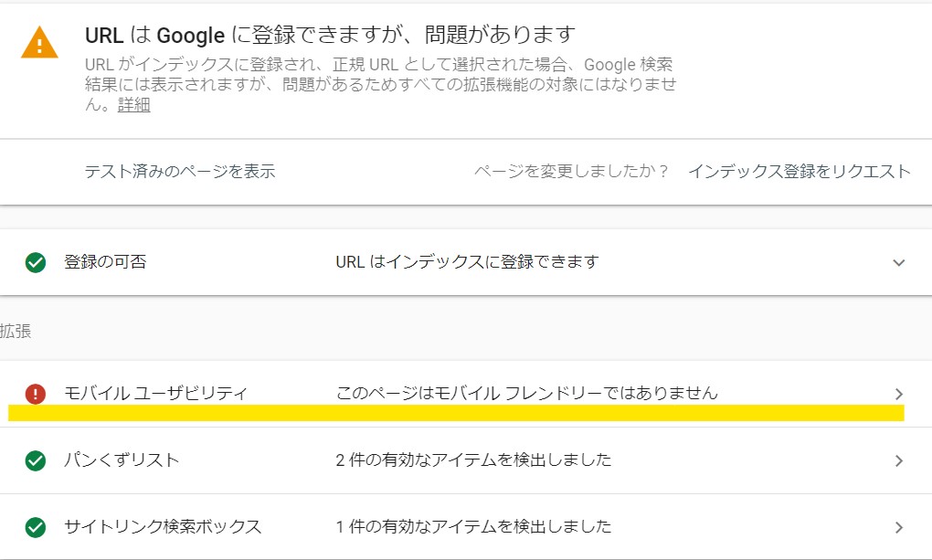Click the yellow highlight bar under mobile usability
Image resolution: width=932 pixels, height=560 pixels.
click(456, 413)
